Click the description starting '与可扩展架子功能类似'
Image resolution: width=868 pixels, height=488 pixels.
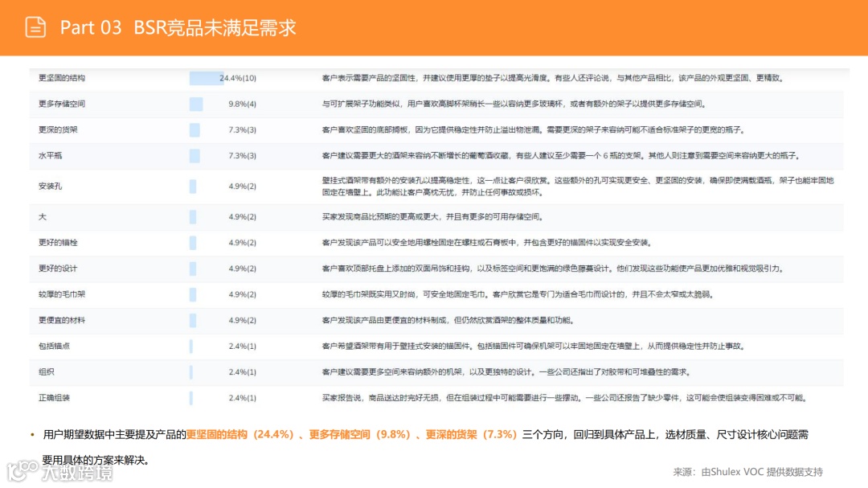[514, 105]
